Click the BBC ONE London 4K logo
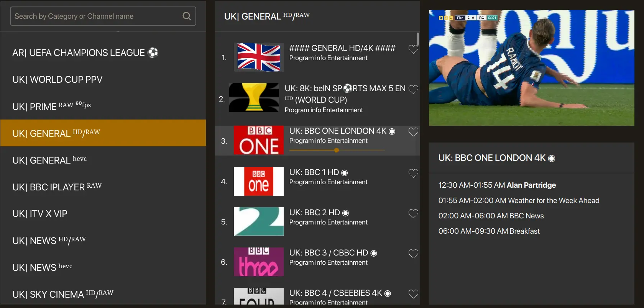This screenshot has width=644, height=308. [x=259, y=140]
